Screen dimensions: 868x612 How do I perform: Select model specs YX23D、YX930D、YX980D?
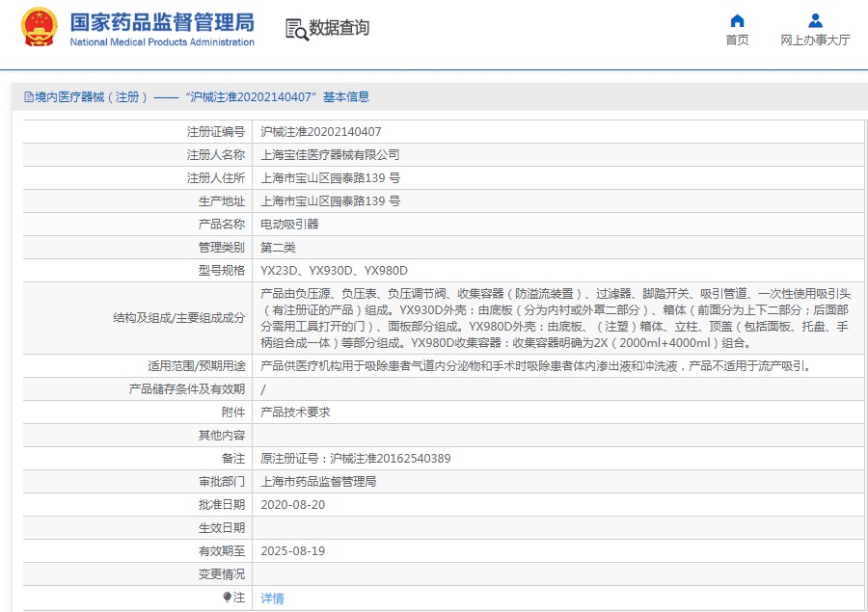coord(334,271)
